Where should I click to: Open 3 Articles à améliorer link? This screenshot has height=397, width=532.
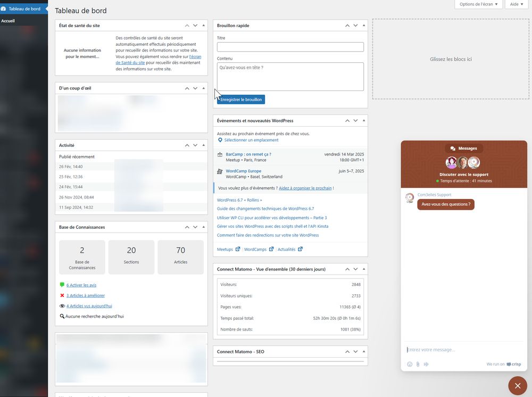point(86,295)
